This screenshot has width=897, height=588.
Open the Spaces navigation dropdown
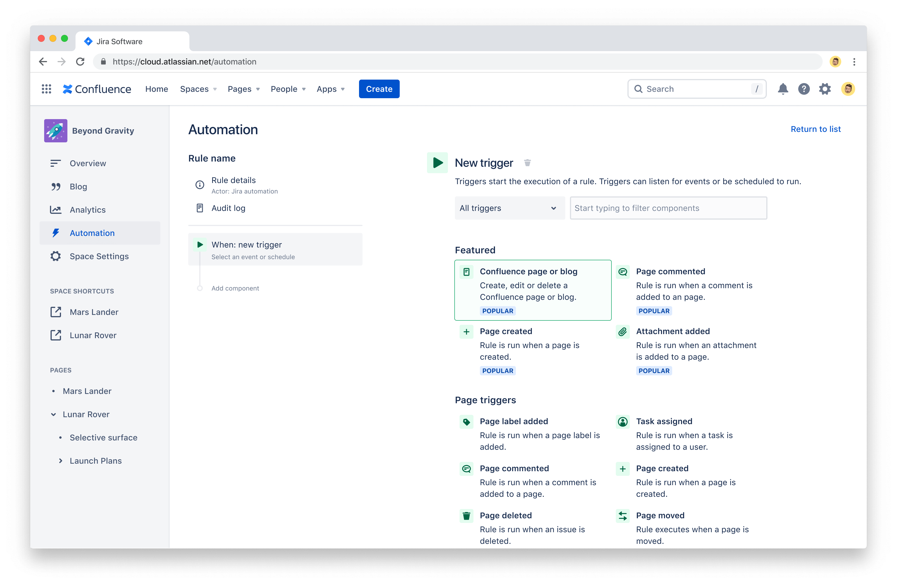click(198, 89)
